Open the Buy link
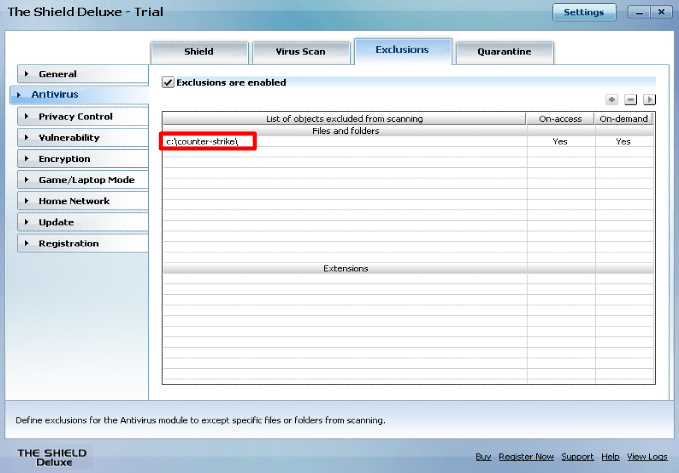 (483, 457)
